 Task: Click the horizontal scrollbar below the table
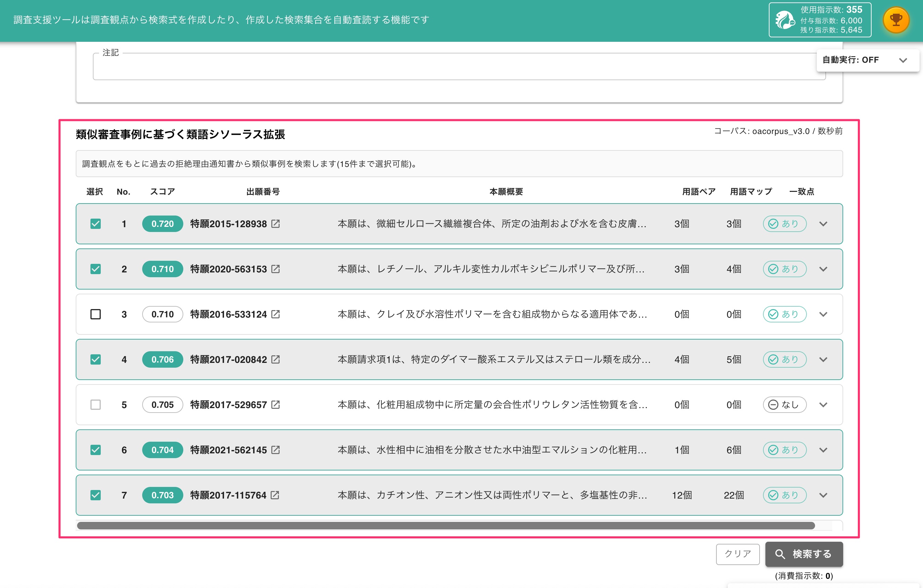coord(446,525)
